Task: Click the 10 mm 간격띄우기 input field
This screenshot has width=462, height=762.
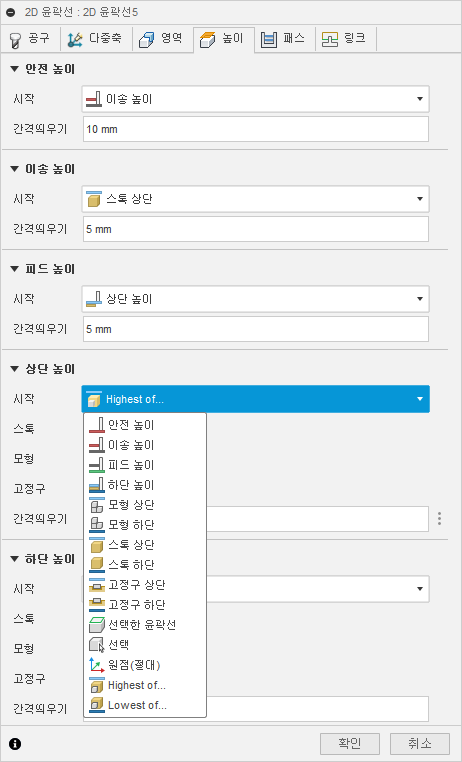Action: (256, 129)
